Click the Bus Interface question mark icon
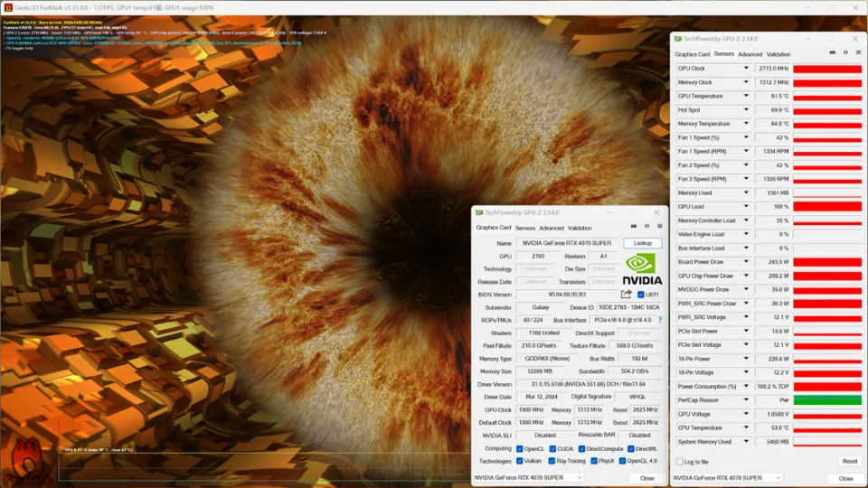The image size is (868, 488). [x=659, y=320]
